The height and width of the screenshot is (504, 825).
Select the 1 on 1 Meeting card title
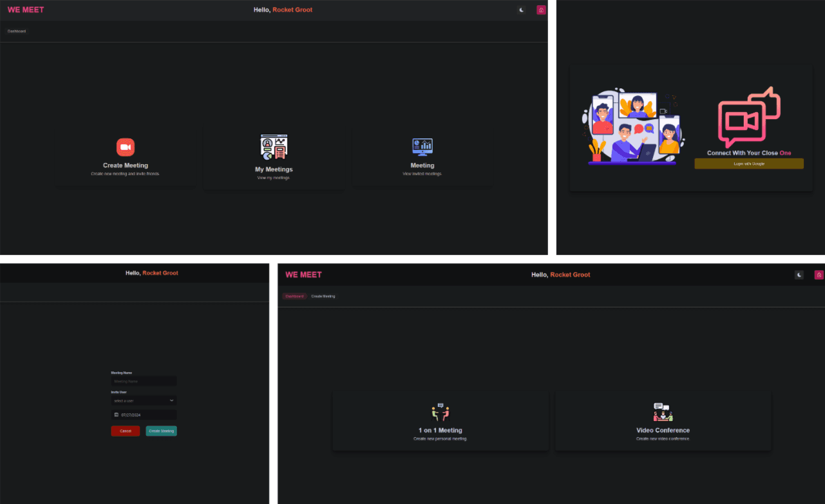click(x=441, y=430)
